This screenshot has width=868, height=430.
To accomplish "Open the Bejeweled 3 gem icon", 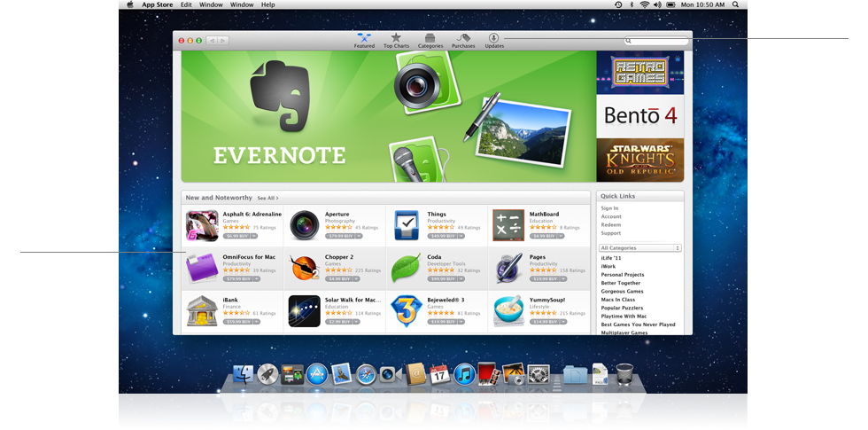I will point(407,311).
